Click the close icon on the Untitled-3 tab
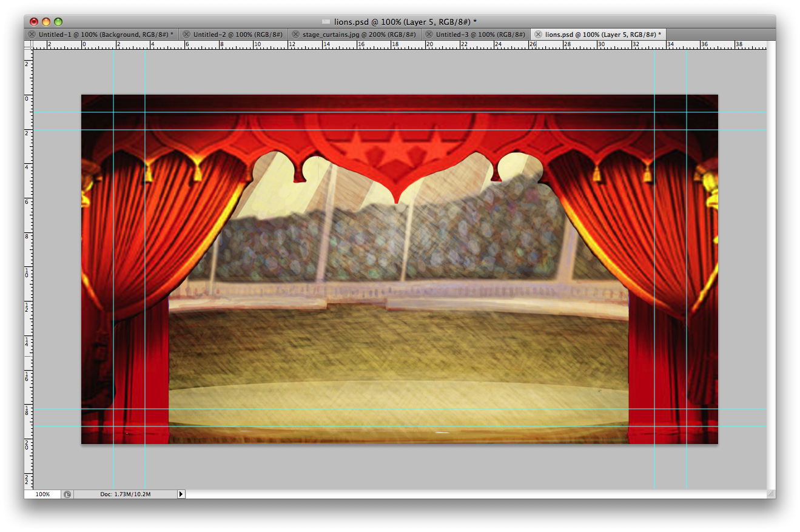800x532 pixels. pyautogui.click(x=429, y=34)
